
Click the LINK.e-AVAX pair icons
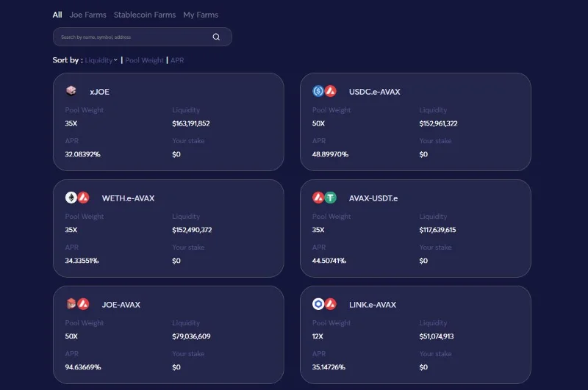pos(324,304)
